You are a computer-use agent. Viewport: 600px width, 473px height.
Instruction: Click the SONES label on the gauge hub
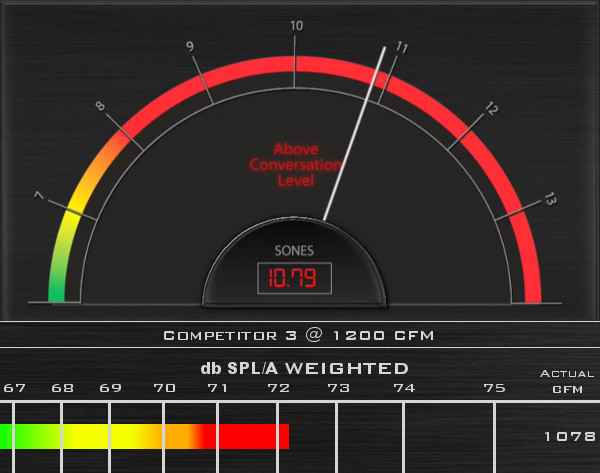pos(295,250)
